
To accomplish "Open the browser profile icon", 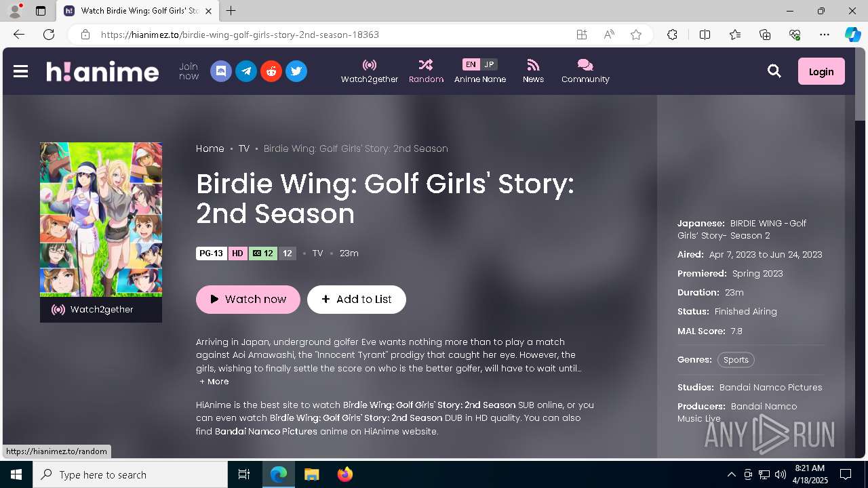I will pos(15,11).
